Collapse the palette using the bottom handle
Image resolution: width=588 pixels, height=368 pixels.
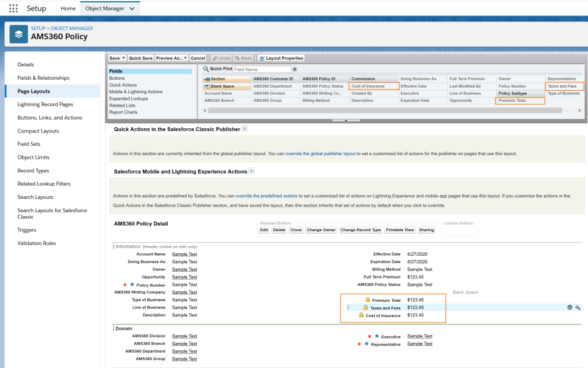click(x=346, y=120)
